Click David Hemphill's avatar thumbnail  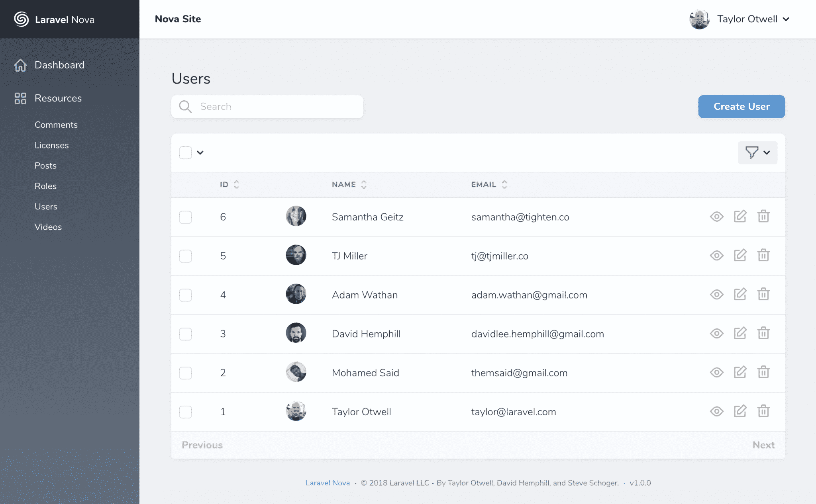click(x=296, y=333)
